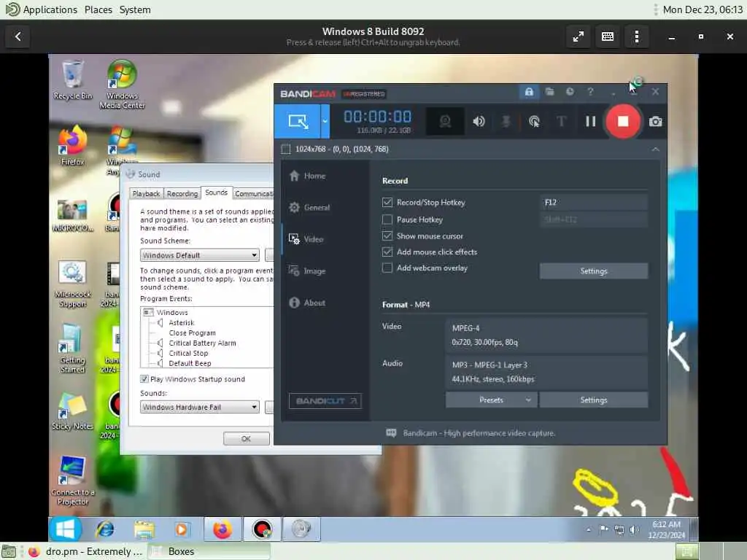Open the Bandicam output folder icon

[x=550, y=92]
